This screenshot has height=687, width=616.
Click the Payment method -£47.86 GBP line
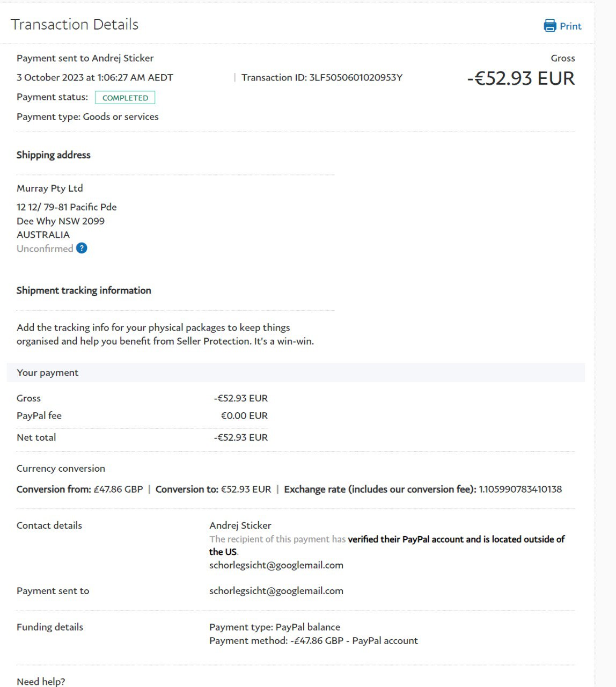(313, 640)
